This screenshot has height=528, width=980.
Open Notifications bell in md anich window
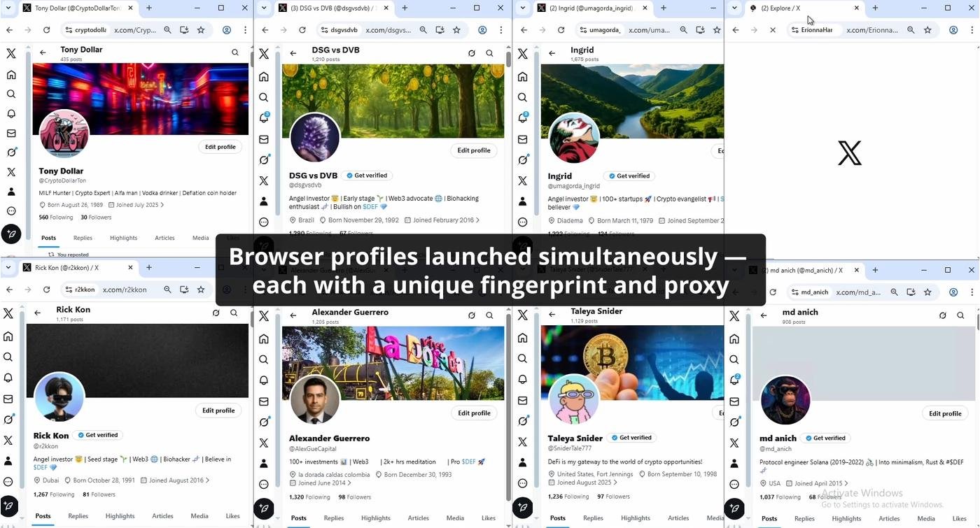click(x=734, y=380)
